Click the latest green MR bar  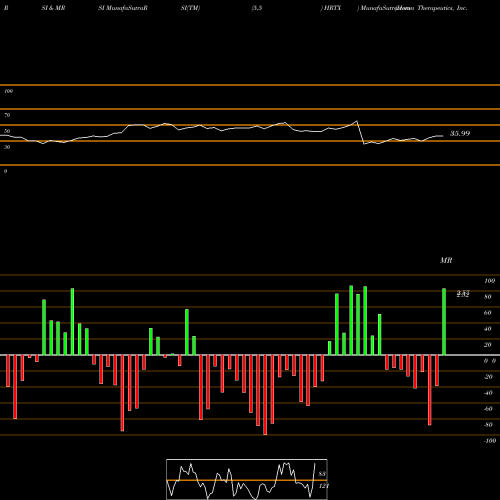point(444,322)
